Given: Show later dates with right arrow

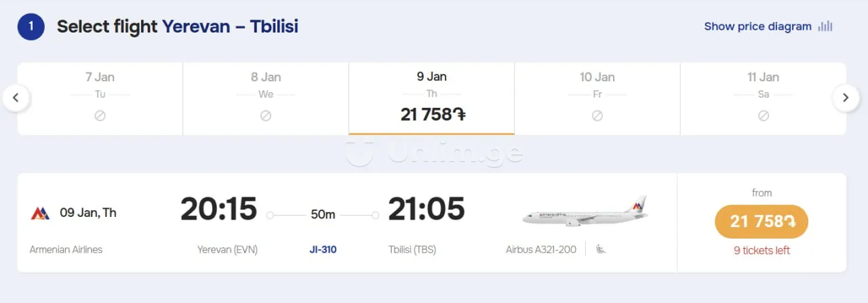Looking at the screenshot, I should pyautogui.click(x=845, y=98).
